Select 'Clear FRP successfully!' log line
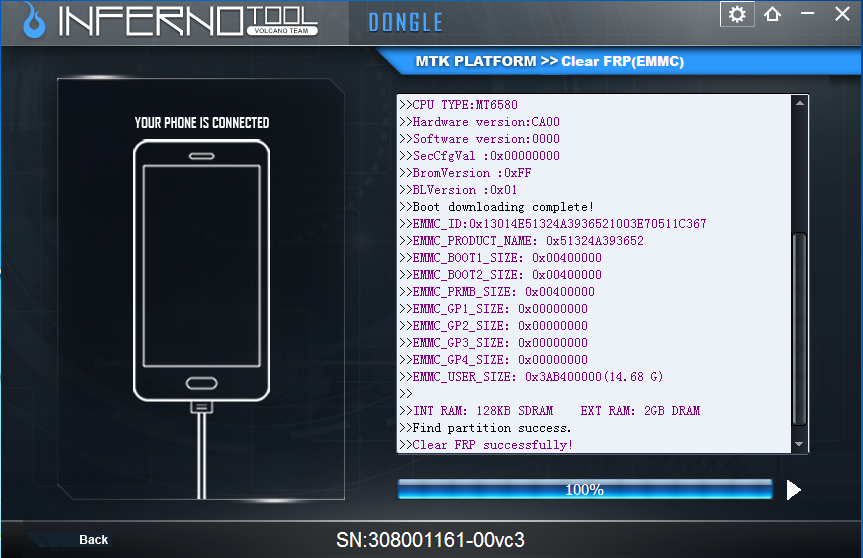863x558 pixels. [x=486, y=445]
